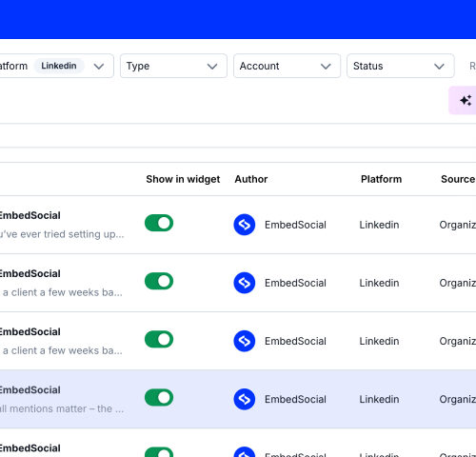Click Linkedin cell in "all mentions matter" row
Image resolution: width=476 pixels, height=457 pixels.
379,399
